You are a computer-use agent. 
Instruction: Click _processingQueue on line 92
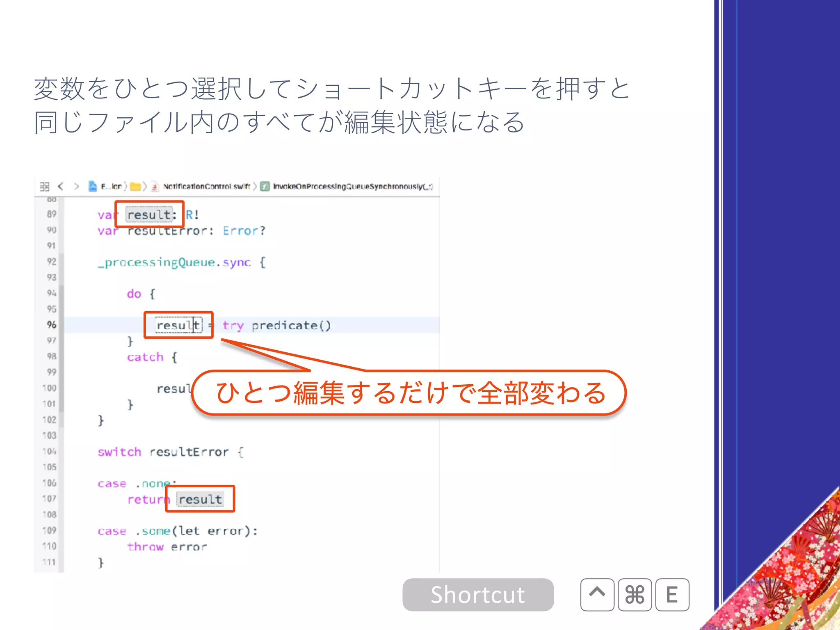[x=156, y=262]
